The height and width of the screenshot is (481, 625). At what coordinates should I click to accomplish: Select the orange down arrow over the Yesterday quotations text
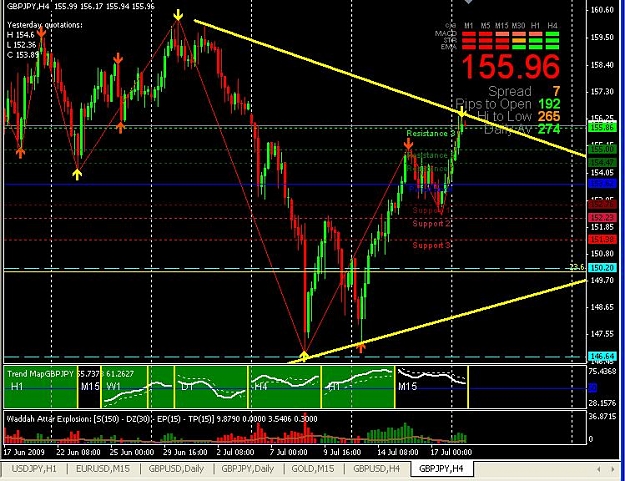[x=41, y=32]
